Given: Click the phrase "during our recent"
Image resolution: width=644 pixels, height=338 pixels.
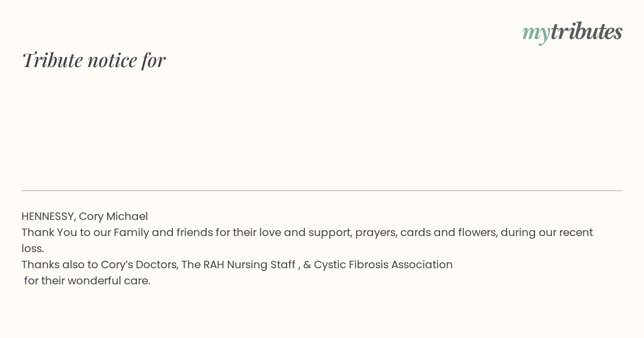Looking at the screenshot, I should click(547, 233).
